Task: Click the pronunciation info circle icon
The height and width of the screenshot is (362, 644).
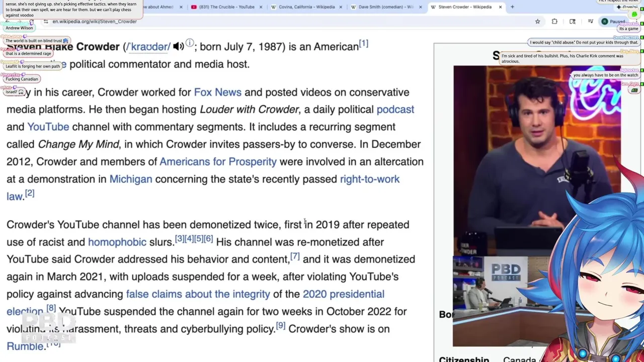Action: click(190, 44)
